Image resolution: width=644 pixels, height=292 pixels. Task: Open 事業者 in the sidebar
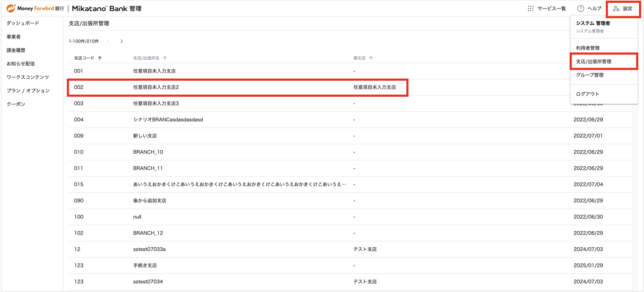pyautogui.click(x=14, y=37)
